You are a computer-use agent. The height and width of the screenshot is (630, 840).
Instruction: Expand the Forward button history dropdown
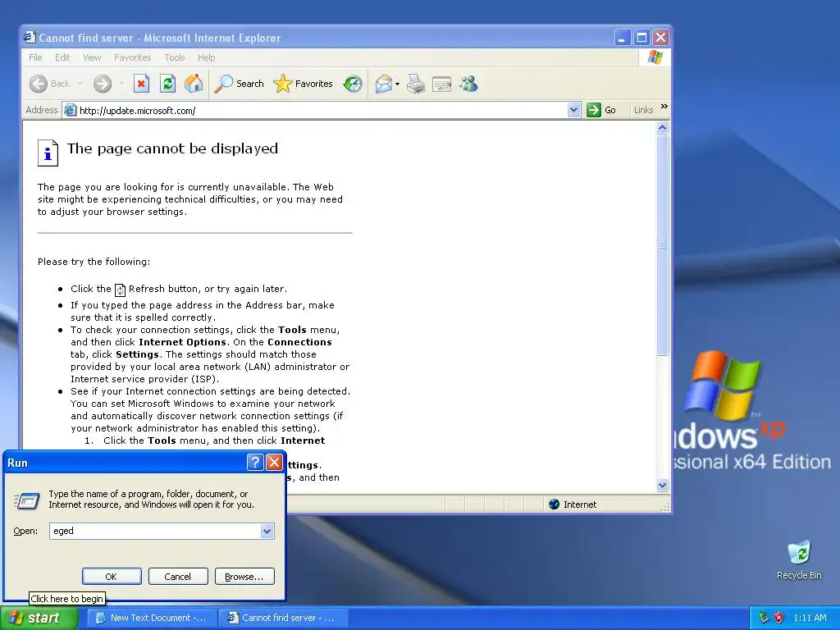pos(121,84)
